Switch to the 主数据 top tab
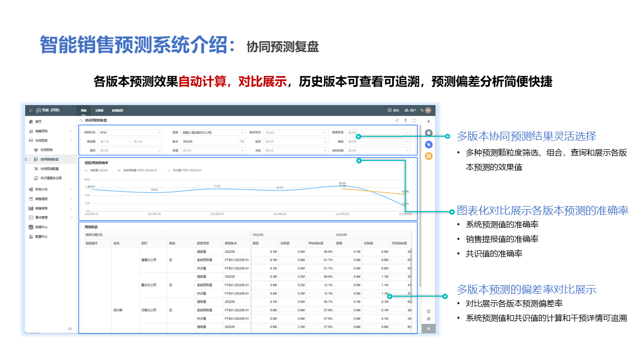This screenshot has height=362, width=644. click(99, 110)
